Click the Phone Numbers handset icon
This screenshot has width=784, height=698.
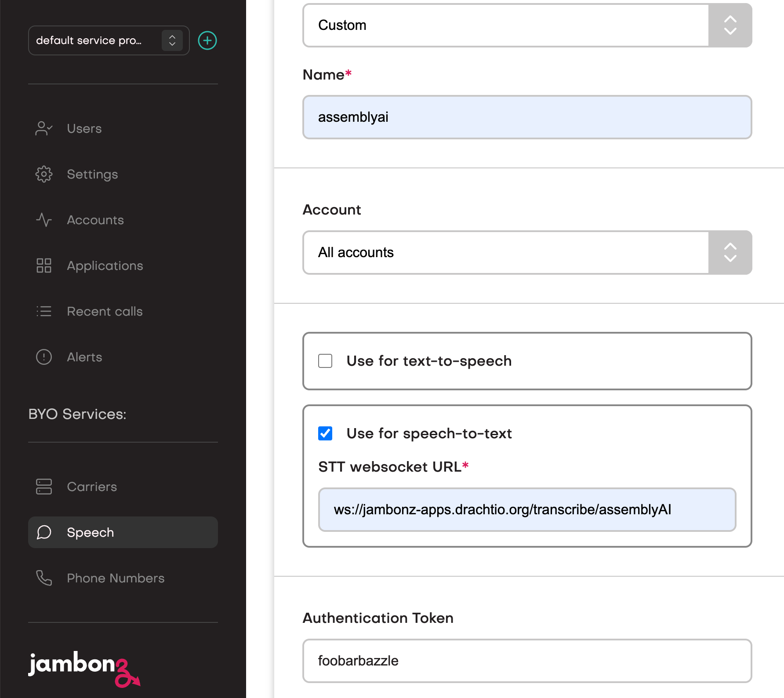point(43,578)
